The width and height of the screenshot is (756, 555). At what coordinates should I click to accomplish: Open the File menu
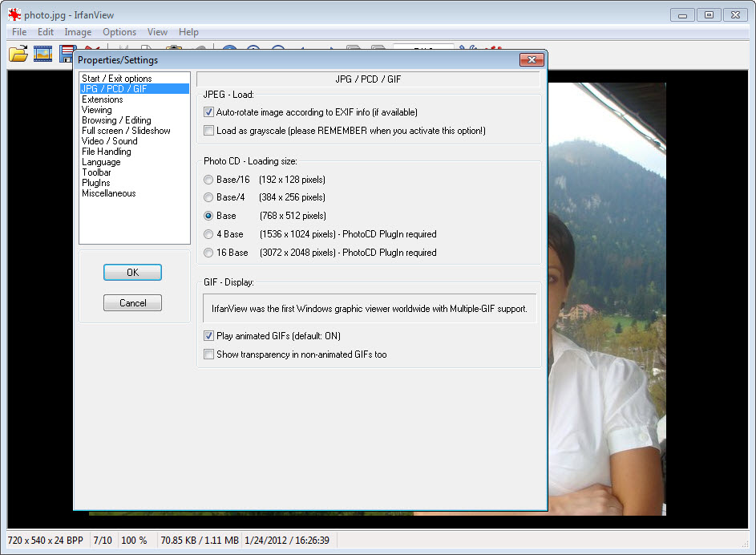[19, 32]
